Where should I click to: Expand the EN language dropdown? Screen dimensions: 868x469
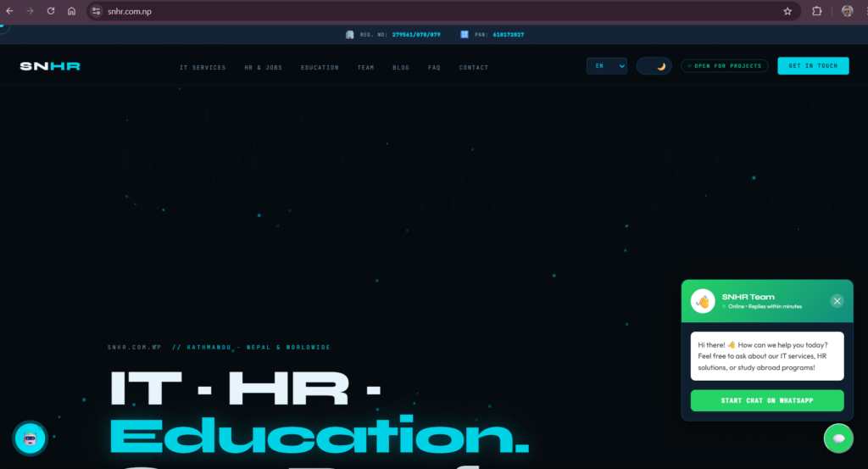(x=607, y=66)
